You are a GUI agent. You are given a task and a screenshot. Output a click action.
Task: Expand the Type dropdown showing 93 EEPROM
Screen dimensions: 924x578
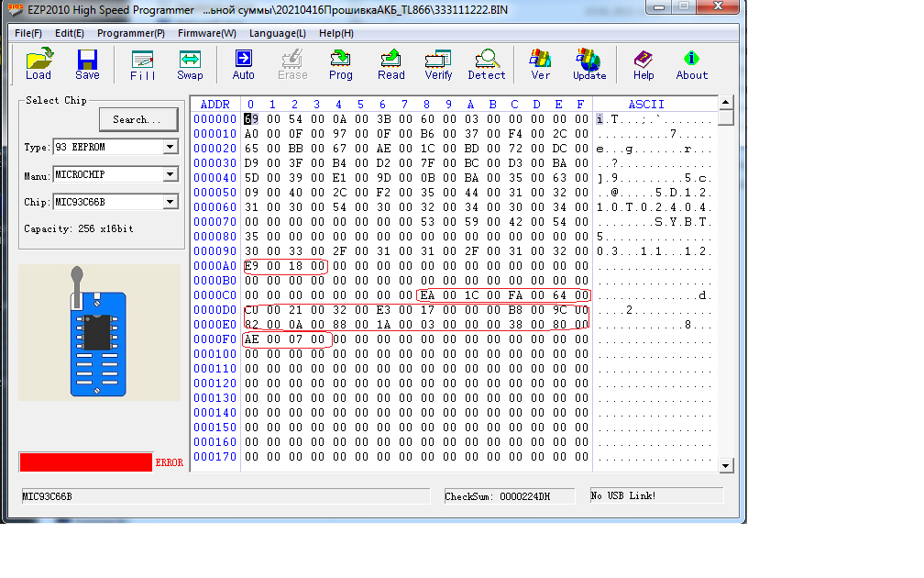170,147
